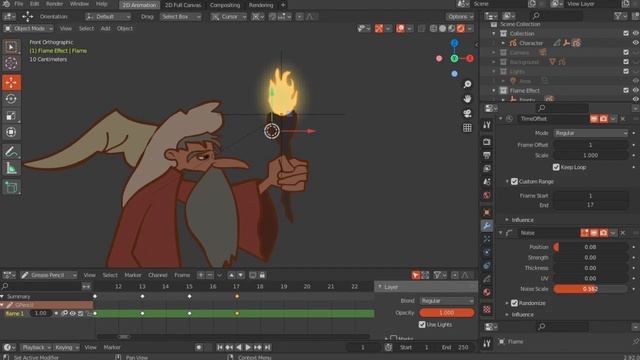Switch orthographic/perspective grid icon
Viewport: 640px width, 360px height.
pyautogui.click(x=467, y=128)
